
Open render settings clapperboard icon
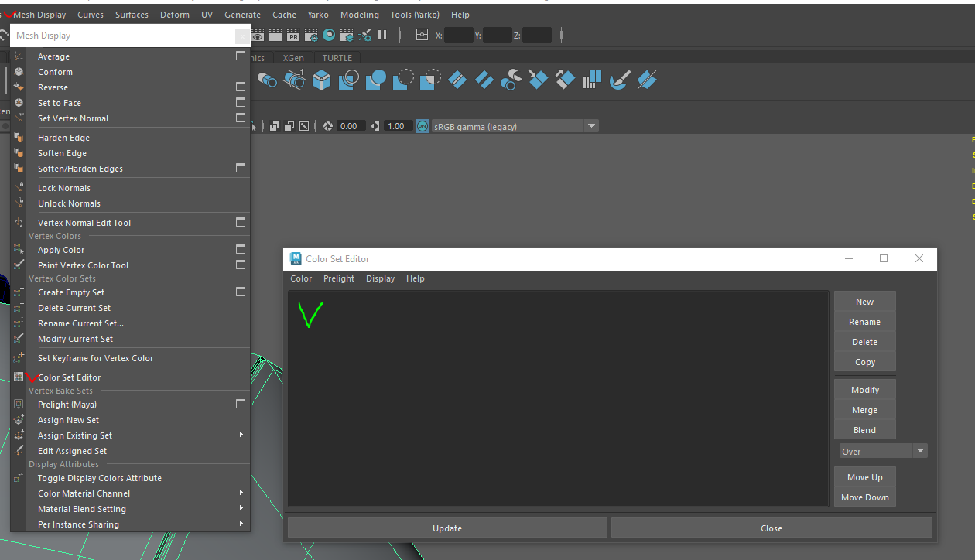point(311,35)
